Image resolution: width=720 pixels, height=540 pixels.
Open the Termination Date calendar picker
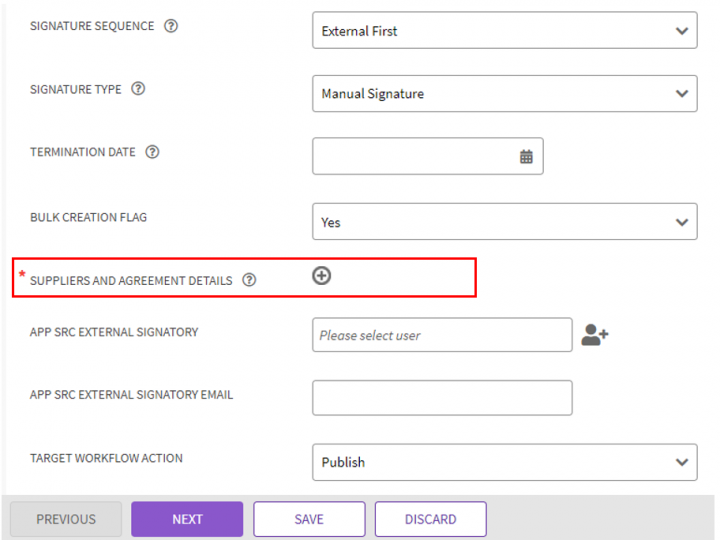coord(526,157)
